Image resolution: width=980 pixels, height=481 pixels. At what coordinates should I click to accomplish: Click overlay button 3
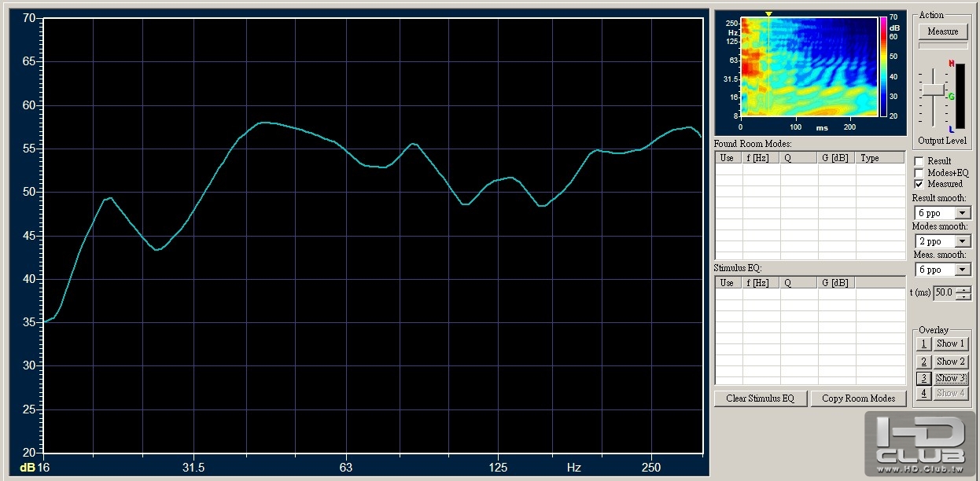[x=925, y=378]
